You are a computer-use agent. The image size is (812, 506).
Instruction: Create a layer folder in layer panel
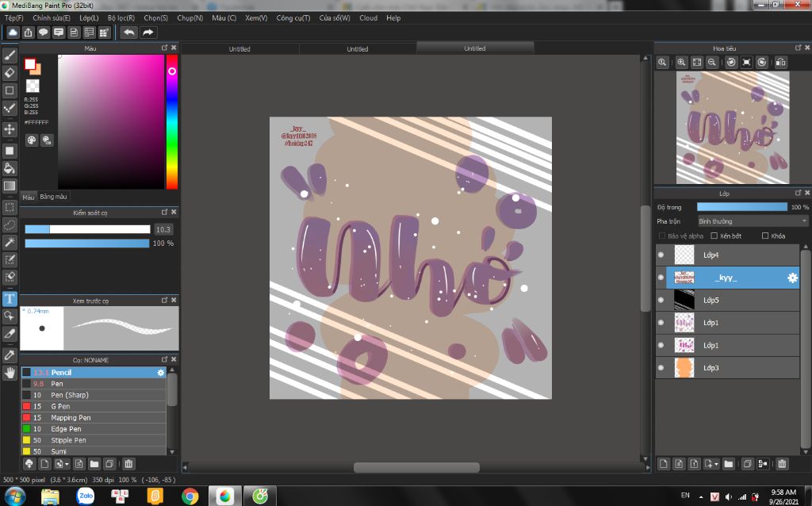(x=728, y=463)
